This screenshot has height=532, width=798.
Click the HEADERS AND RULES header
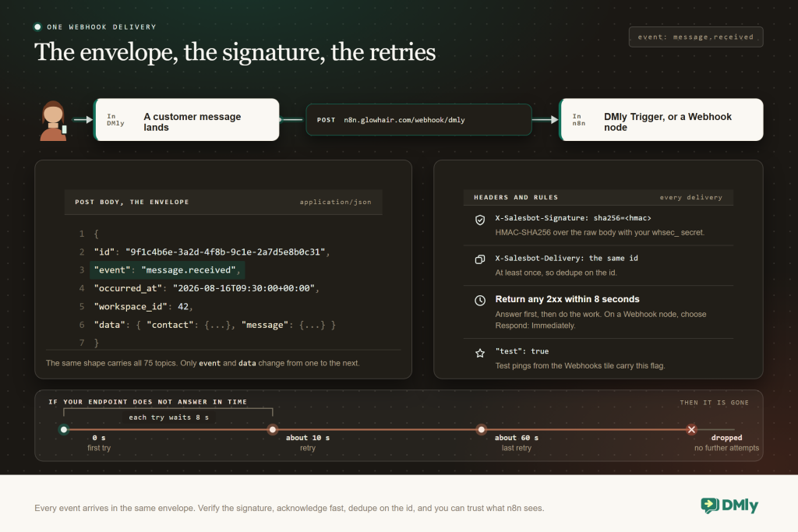click(516, 197)
